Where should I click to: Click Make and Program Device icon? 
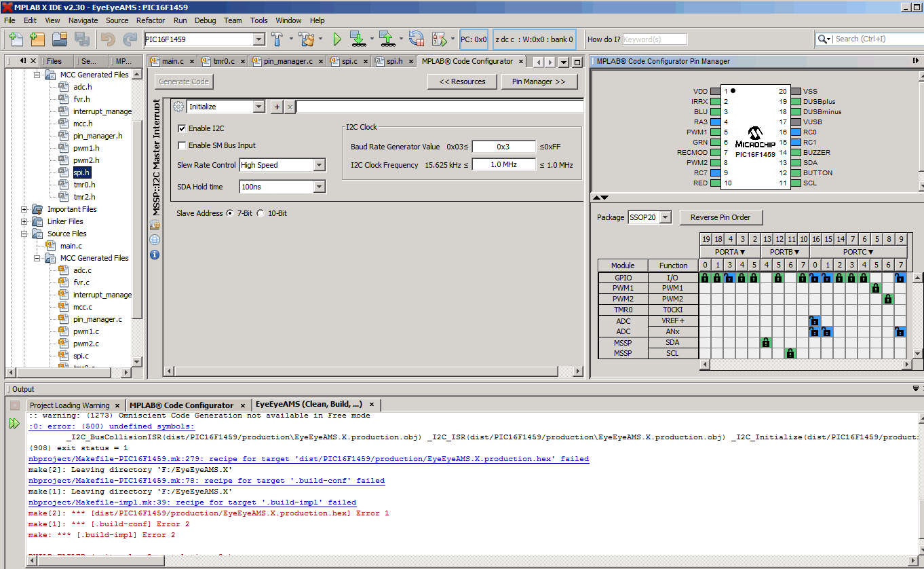tap(358, 39)
